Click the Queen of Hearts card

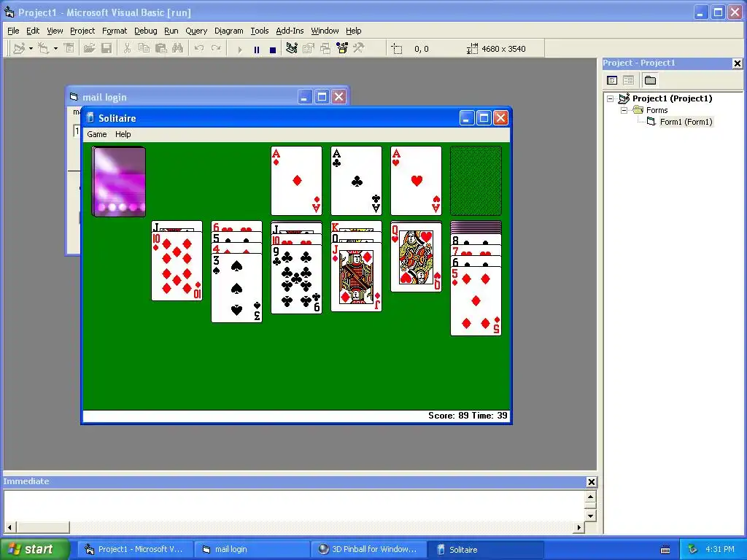tap(416, 257)
